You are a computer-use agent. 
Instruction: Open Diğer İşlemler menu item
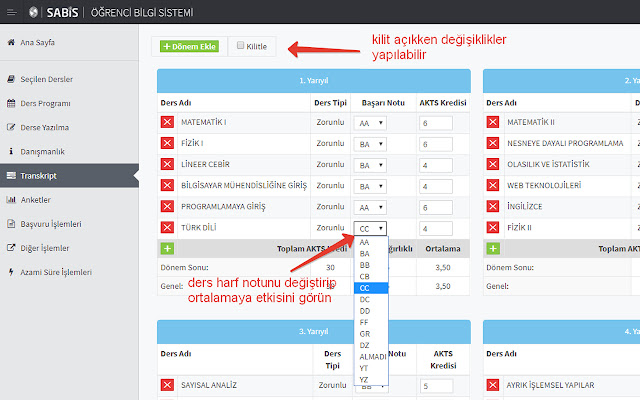[44, 248]
